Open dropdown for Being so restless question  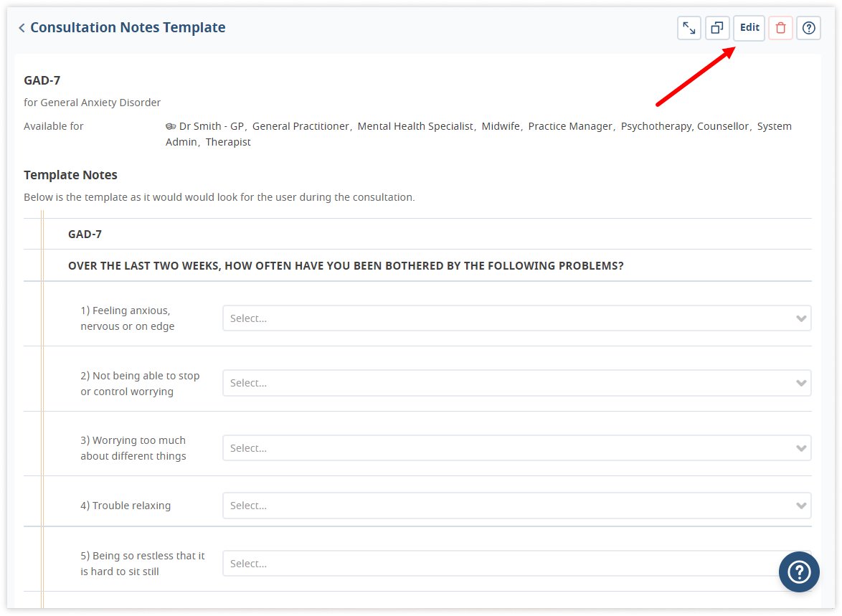pyautogui.click(x=516, y=564)
